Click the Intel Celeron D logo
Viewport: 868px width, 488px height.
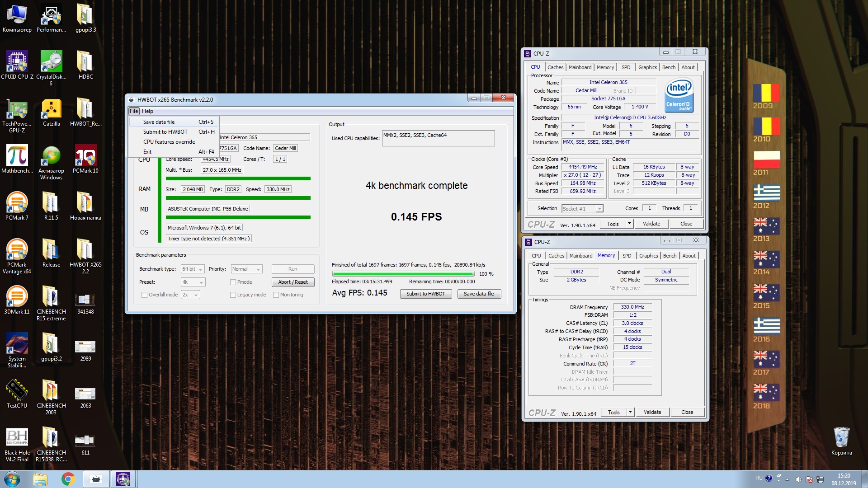coord(679,96)
